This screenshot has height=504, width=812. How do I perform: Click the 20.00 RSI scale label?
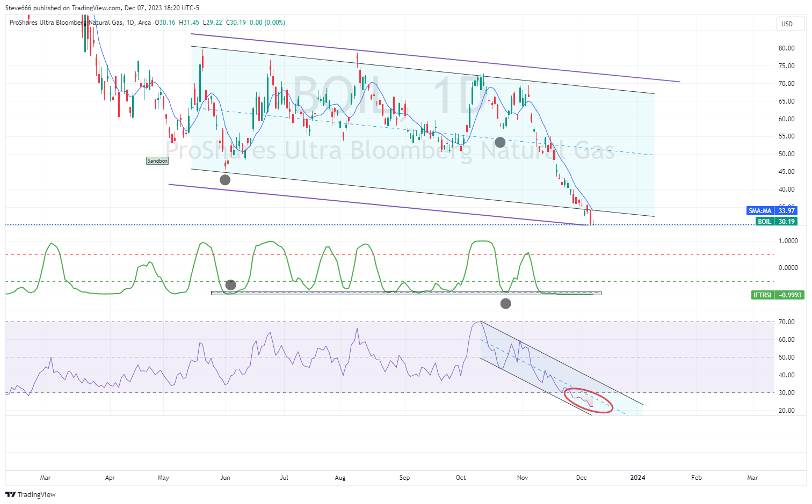[787, 411]
